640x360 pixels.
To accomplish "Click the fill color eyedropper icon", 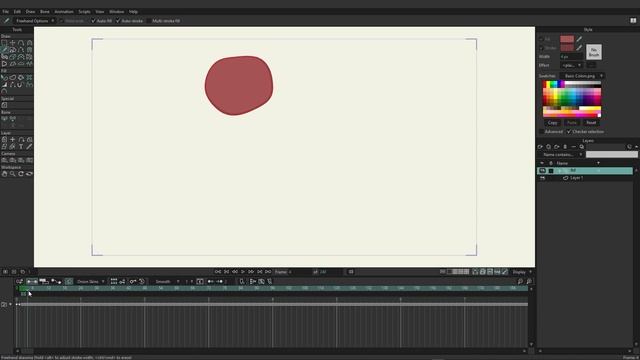I will (579, 39).
